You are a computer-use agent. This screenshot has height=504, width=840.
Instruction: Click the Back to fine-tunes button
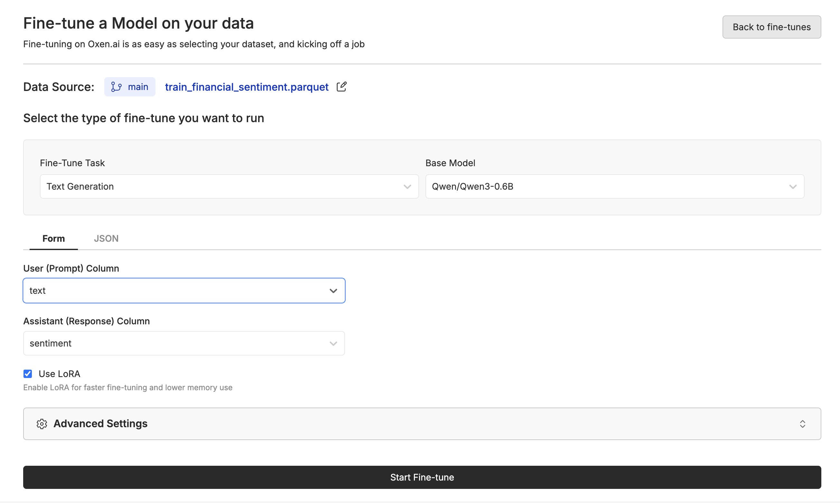pyautogui.click(x=771, y=27)
